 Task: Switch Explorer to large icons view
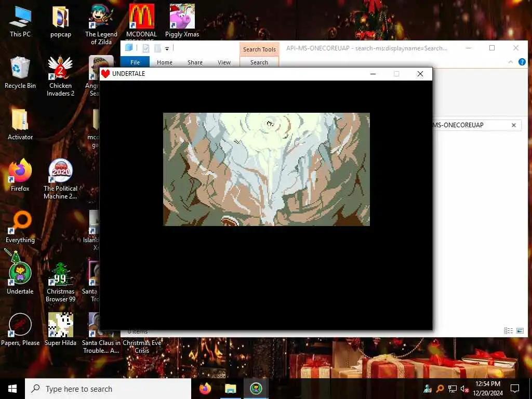click(x=520, y=330)
